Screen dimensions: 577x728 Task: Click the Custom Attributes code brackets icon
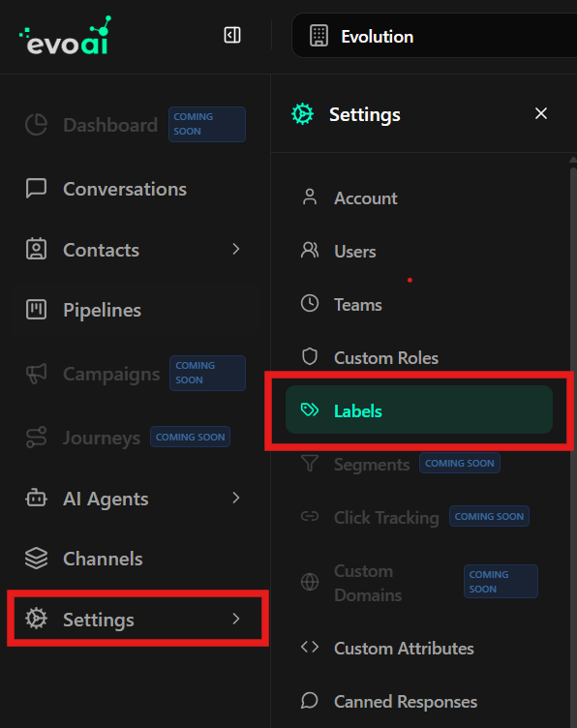[x=310, y=647]
